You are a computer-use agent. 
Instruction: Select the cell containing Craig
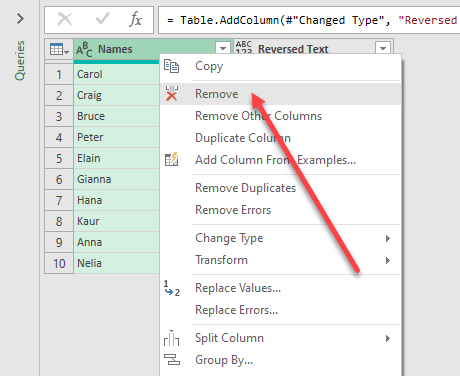tap(116, 95)
